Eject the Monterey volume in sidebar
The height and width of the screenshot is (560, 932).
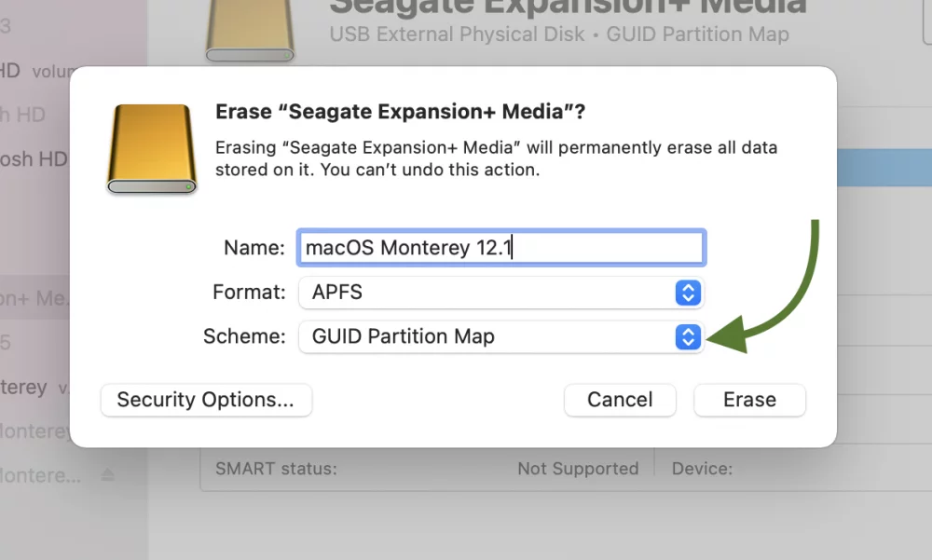point(107,475)
